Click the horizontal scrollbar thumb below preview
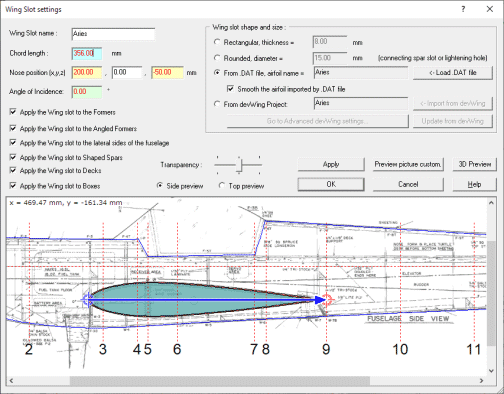This screenshot has height=394, width=504. pos(220,380)
